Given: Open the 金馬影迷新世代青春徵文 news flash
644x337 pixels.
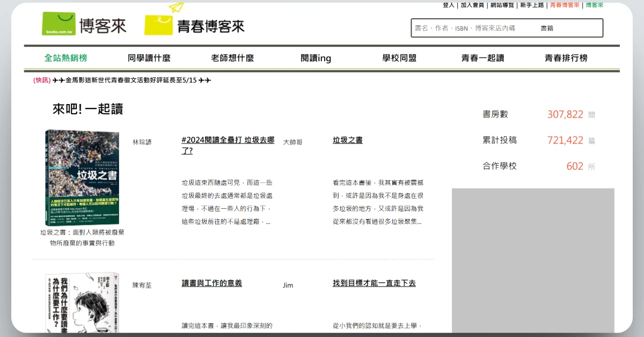Looking at the screenshot, I should pyautogui.click(x=131, y=80).
